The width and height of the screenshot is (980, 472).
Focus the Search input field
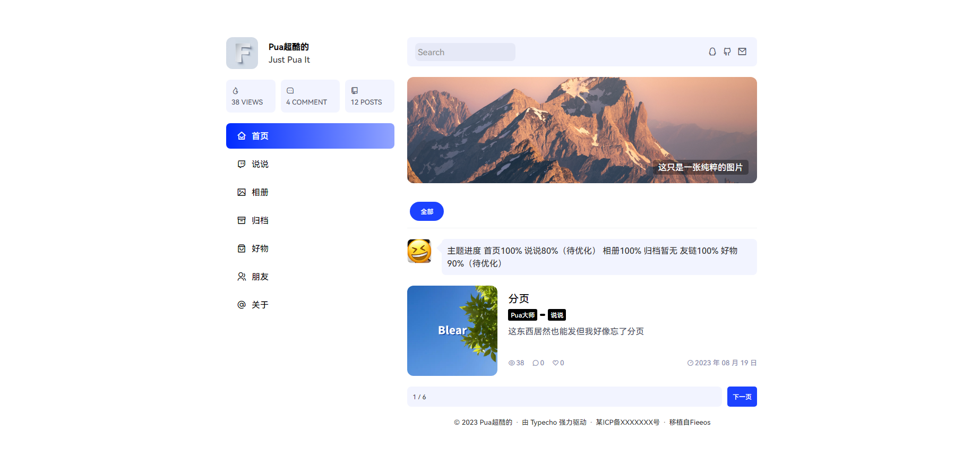pyautogui.click(x=465, y=52)
